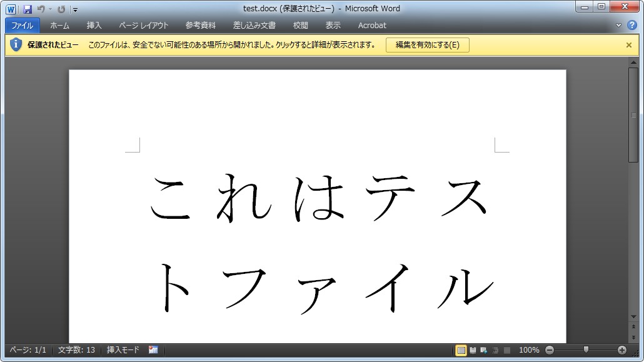Open the 挿入 ribbon tab

pyautogui.click(x=94, y=26)
